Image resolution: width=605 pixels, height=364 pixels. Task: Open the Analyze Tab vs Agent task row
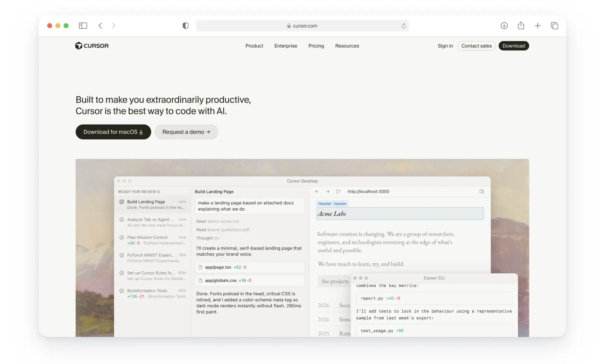[x=152, y=222]
